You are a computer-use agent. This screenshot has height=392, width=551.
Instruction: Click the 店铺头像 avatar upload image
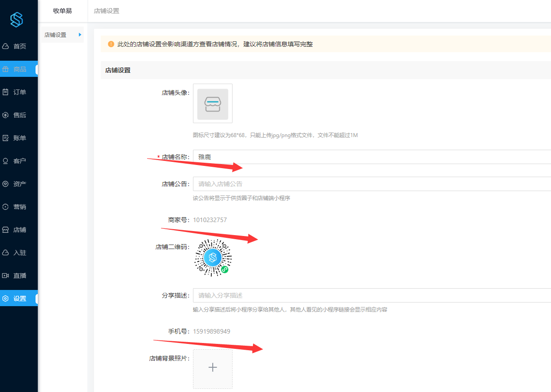pos(213,104)
